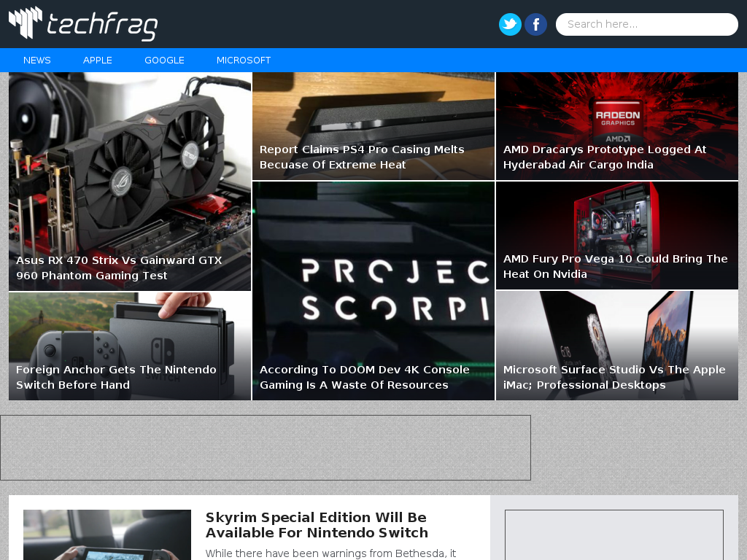
Task: Open the Twitter social icon
Action: [x=510, y=24]
